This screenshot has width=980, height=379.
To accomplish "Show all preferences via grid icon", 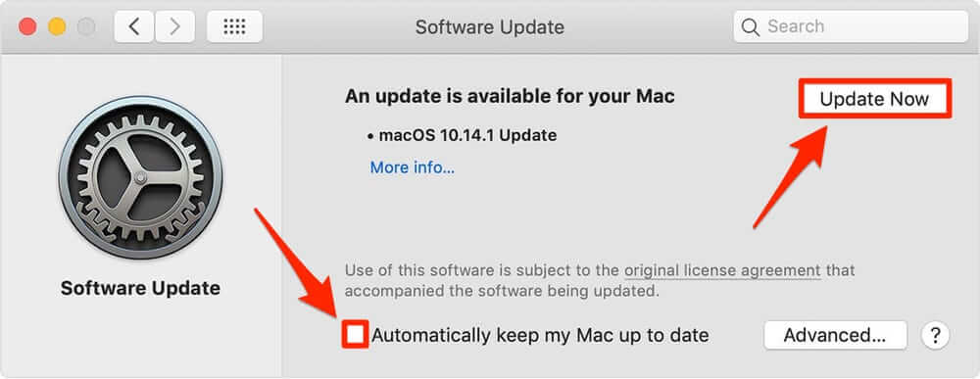I will [x=234, y=26].
